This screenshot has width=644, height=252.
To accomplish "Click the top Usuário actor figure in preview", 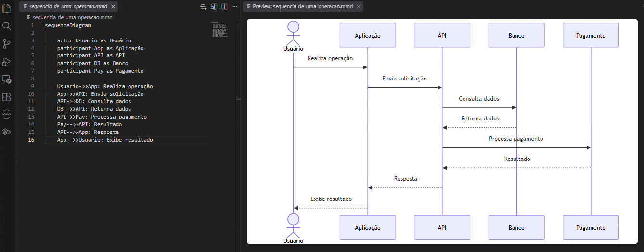I will (x=293, y=36).
